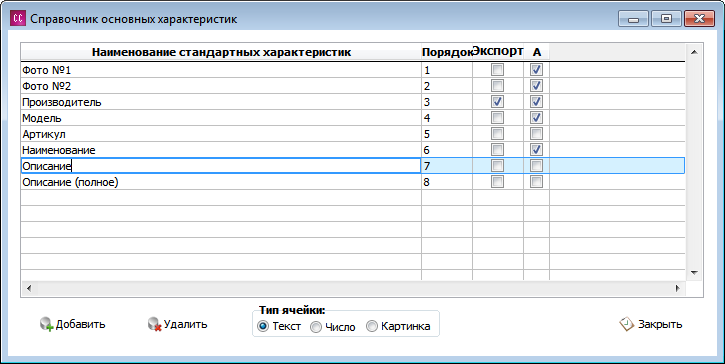This screenshot has height=364, width=725.
Task: Select the Картинка cell type radio button
Action: 372,327
